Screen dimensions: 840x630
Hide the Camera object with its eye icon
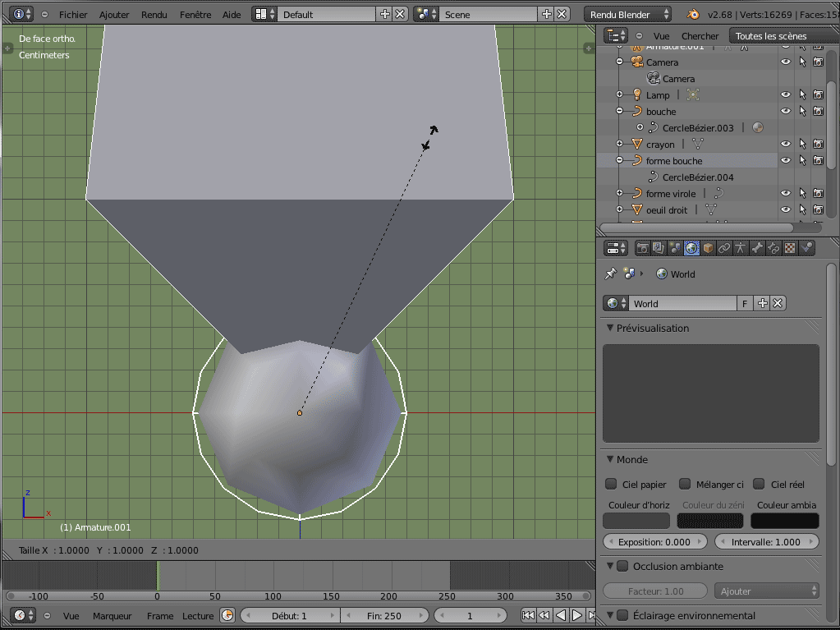coord(786,62)
